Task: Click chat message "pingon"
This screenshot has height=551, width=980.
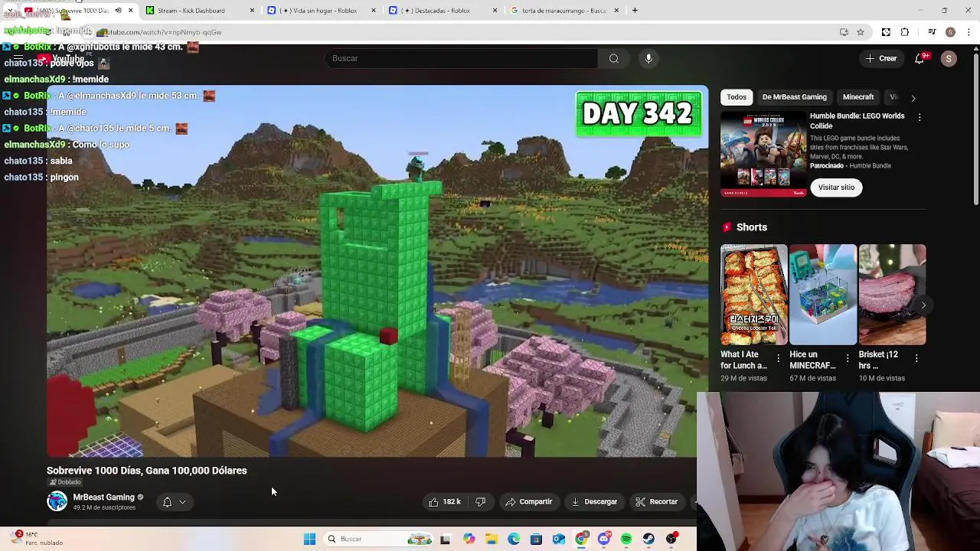Action: pos(64,178)
